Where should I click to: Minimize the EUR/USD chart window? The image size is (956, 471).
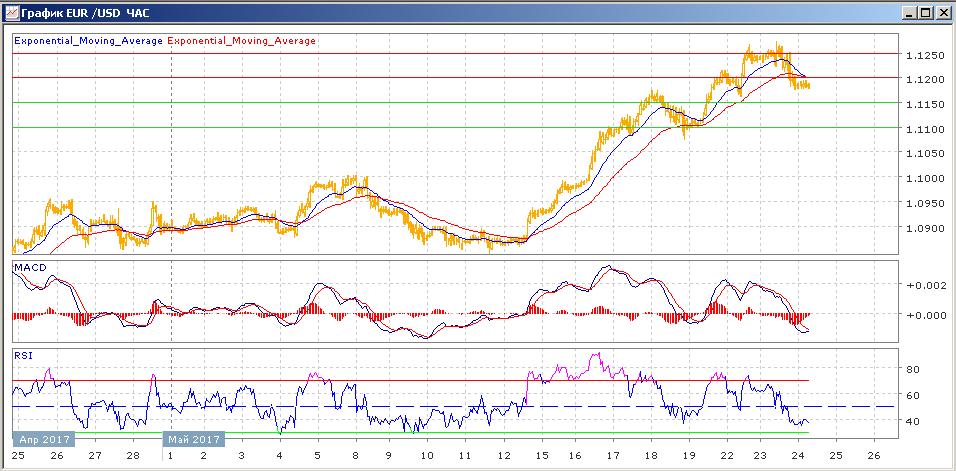910,12
